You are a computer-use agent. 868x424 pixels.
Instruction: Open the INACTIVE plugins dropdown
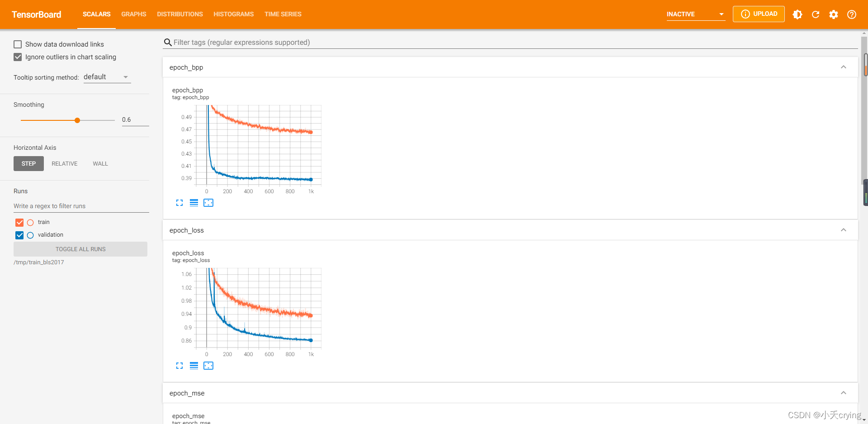[x=696, y=14]
